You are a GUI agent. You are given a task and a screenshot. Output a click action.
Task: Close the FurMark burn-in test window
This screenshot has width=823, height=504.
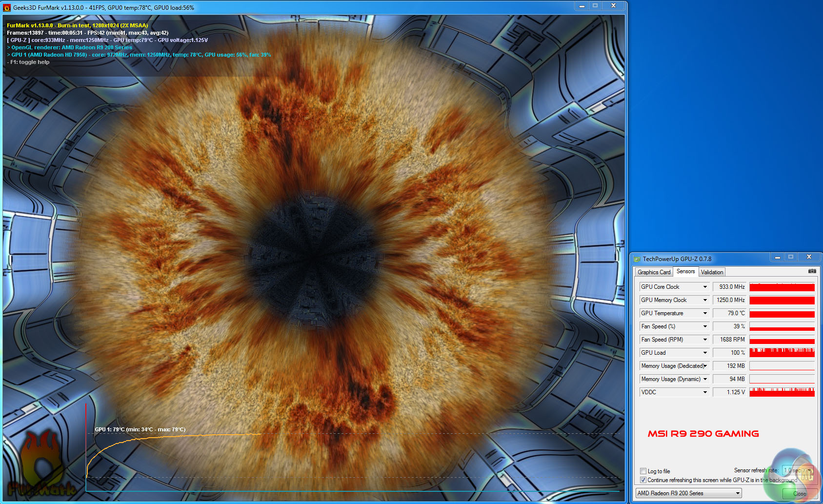click(613, 6)
